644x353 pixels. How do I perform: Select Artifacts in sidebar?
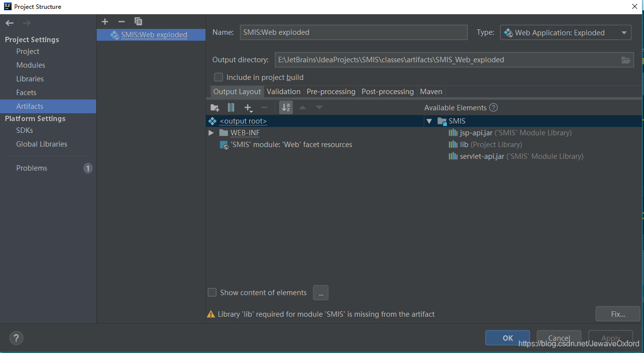point(48,106)
